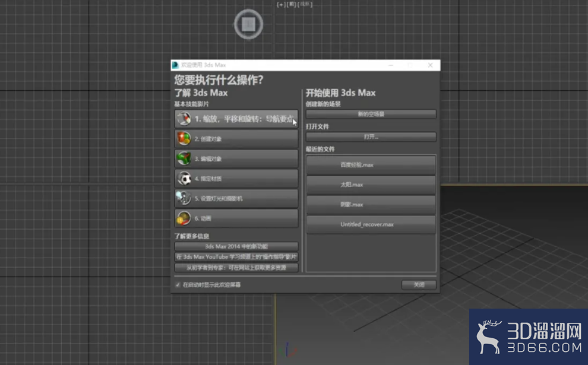Open the '3. 编辑对象' skill video
The width and height of the screenshot is (588, 365).
pos(236,158)
